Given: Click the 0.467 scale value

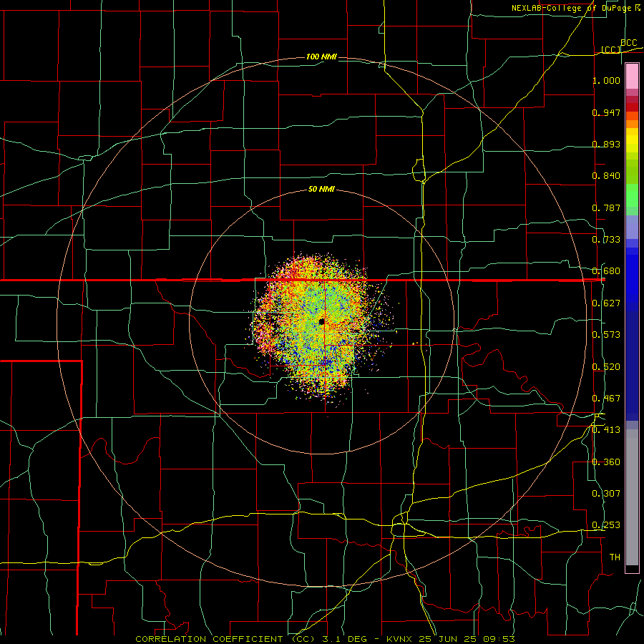Looking at the screenshot, I should tap(606, 399).
